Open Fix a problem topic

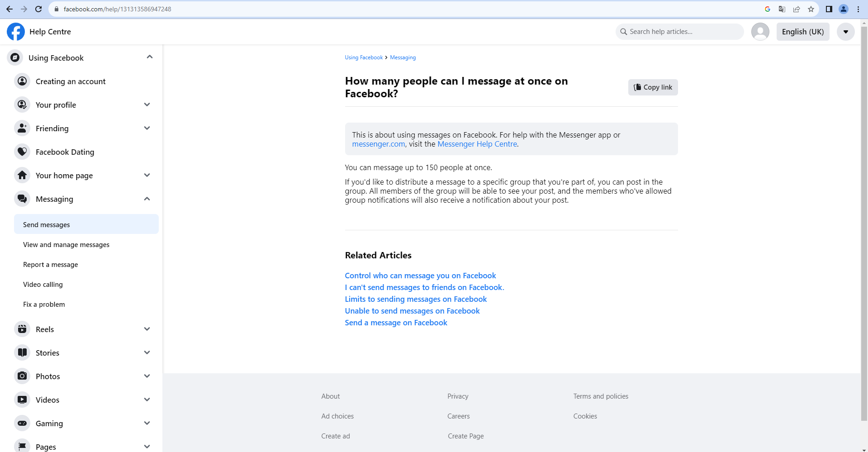tap(44, 305)
